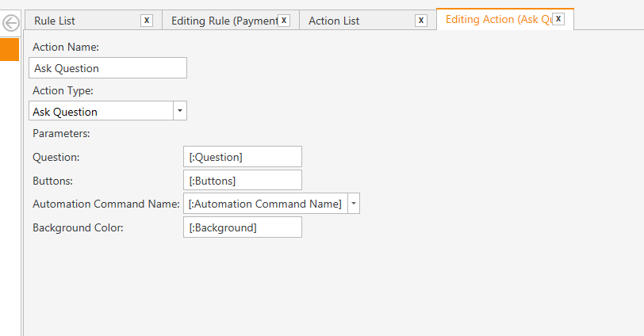Click the Parameters: section label
Viewport: 644px width, 336px height.
pos(61,133)
